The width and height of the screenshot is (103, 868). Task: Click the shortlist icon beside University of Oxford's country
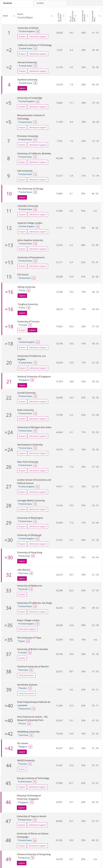pyautogui.click(x=38, y=31)
